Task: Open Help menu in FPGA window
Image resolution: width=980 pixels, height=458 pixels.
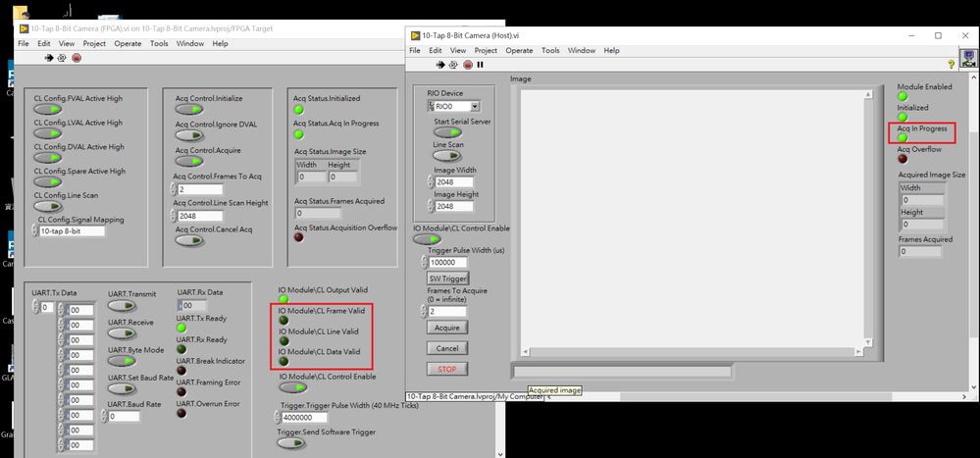Action: [220, 44]
